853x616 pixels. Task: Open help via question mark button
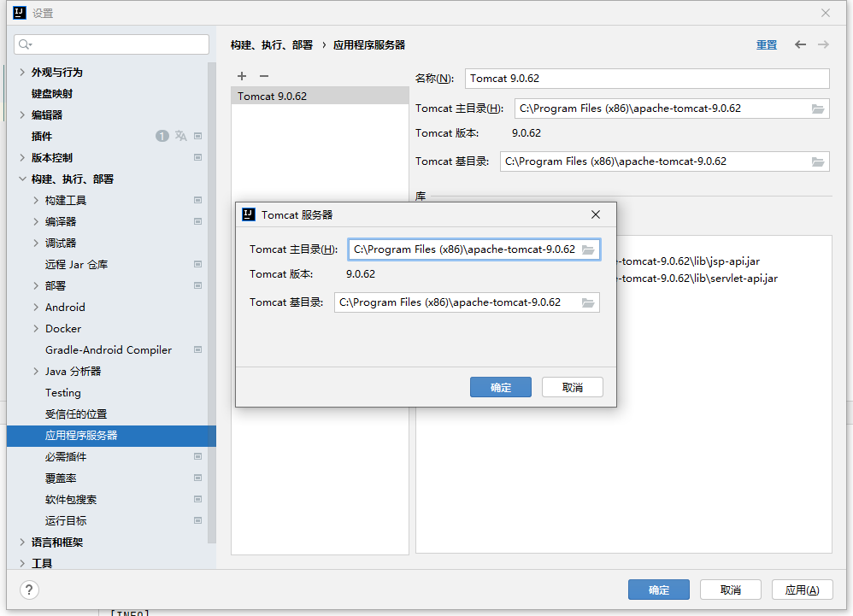(x=29, y=590)
